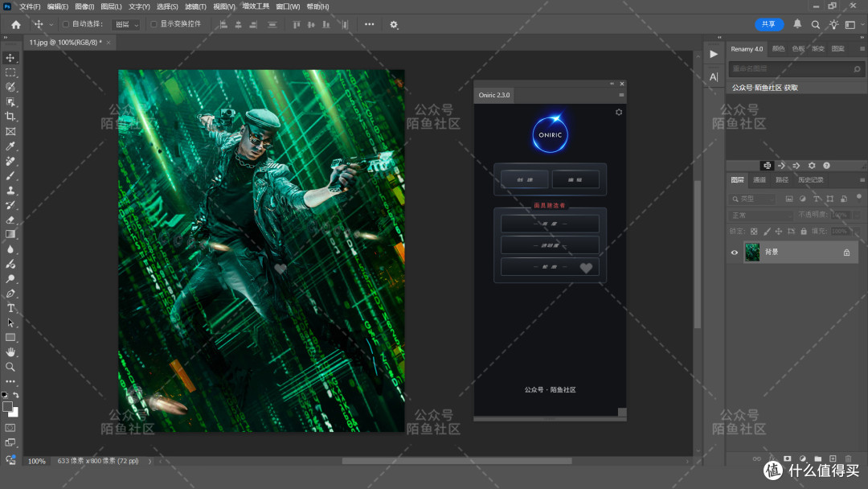Toggle the layer filter on/off switch
The height and width of the screenshot is (489, 868).
coord(858,197)
